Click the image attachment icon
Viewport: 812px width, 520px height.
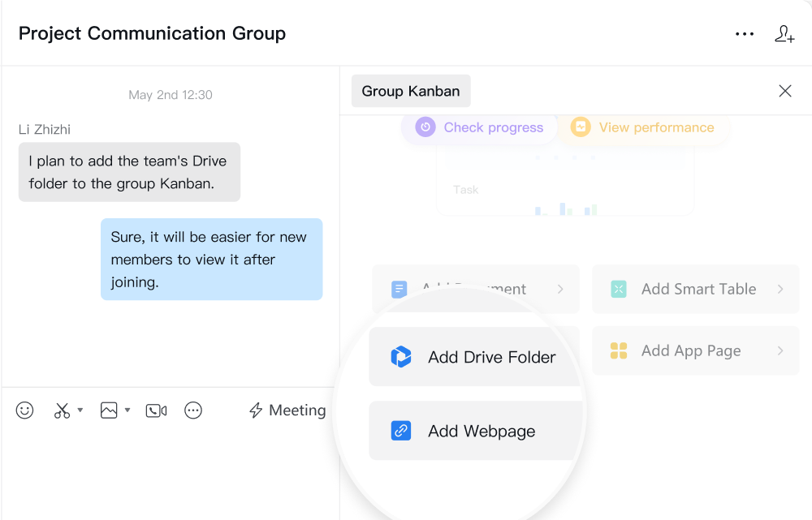coord(109,410)
